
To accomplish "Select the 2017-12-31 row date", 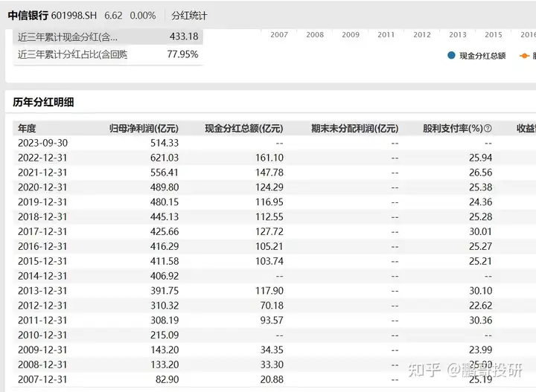I will tap(42, 231).
